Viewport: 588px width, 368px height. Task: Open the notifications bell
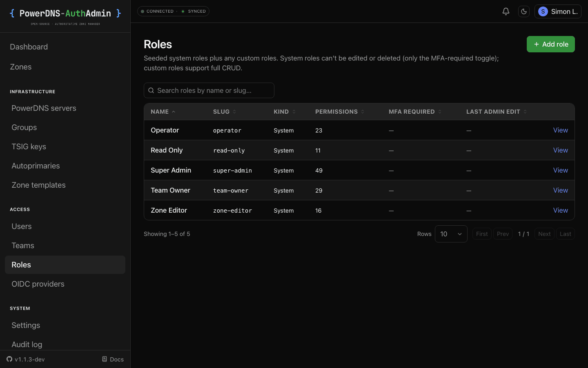tap(506, 11)
